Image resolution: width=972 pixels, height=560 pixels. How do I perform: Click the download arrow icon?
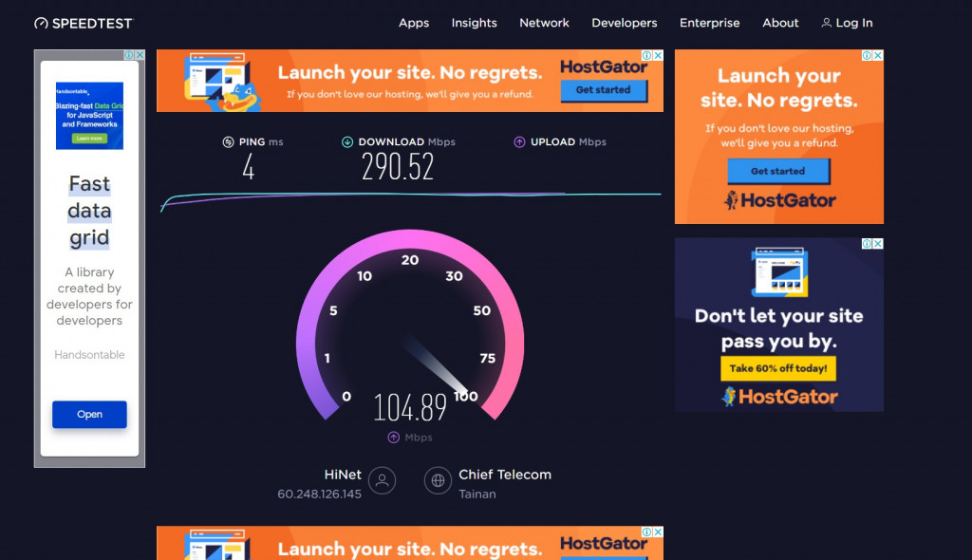coord(347,142)
